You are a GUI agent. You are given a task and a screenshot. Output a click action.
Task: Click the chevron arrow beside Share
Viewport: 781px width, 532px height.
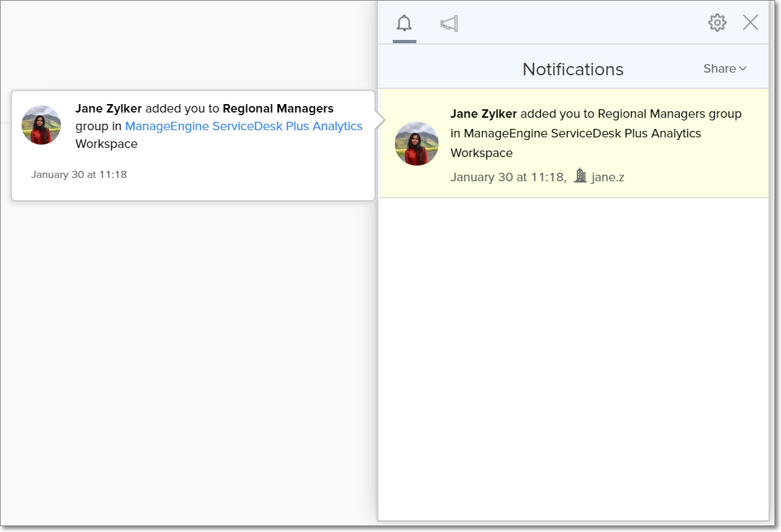742,69
